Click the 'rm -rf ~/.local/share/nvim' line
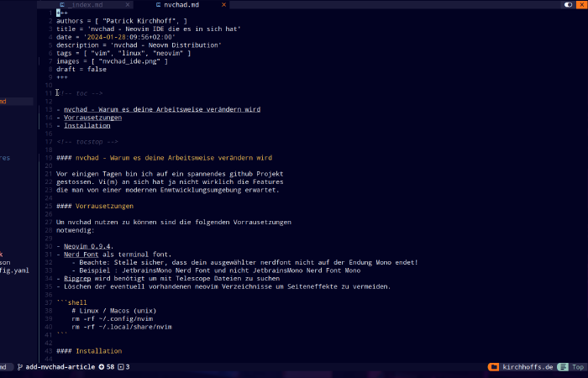Screen dimensions: 588x378 [122, 327]
